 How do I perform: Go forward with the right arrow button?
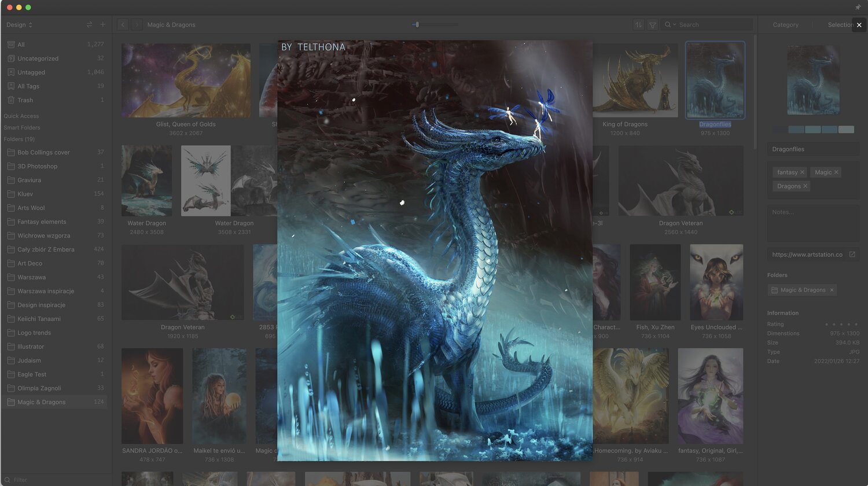tap(137, 25)
